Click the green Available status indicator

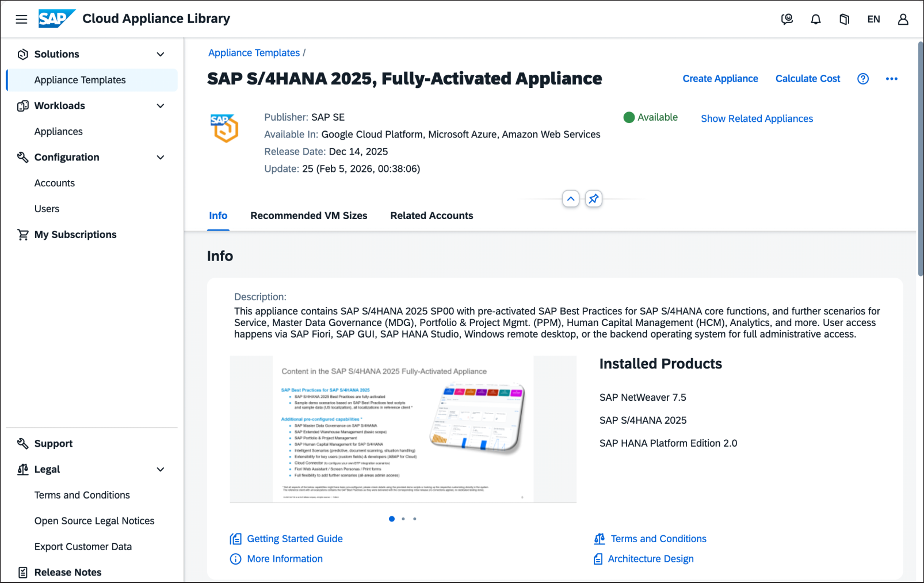(x=651, y=117)
